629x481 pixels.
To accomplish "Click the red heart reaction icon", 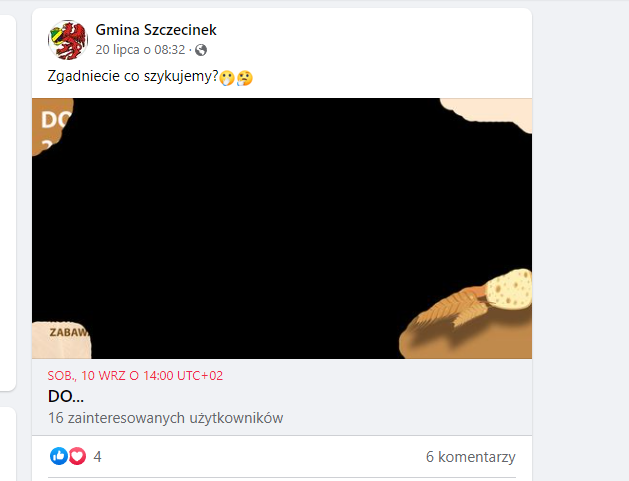I will (77, 456).
